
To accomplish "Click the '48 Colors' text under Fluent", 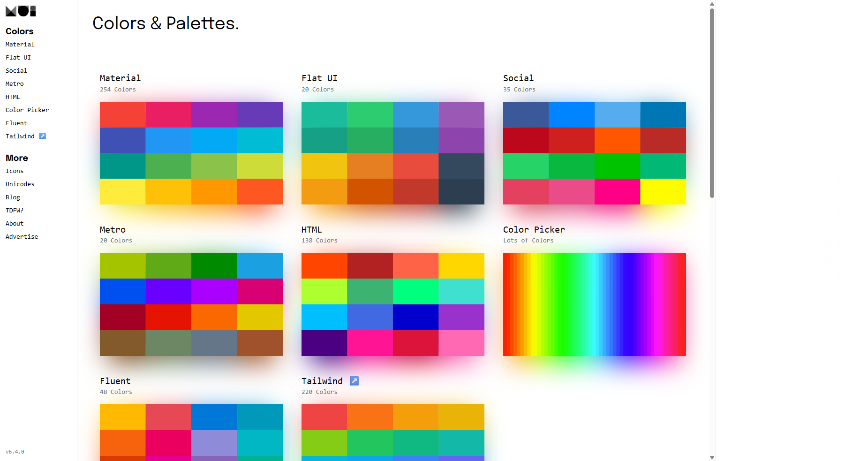I will point(116,392).
